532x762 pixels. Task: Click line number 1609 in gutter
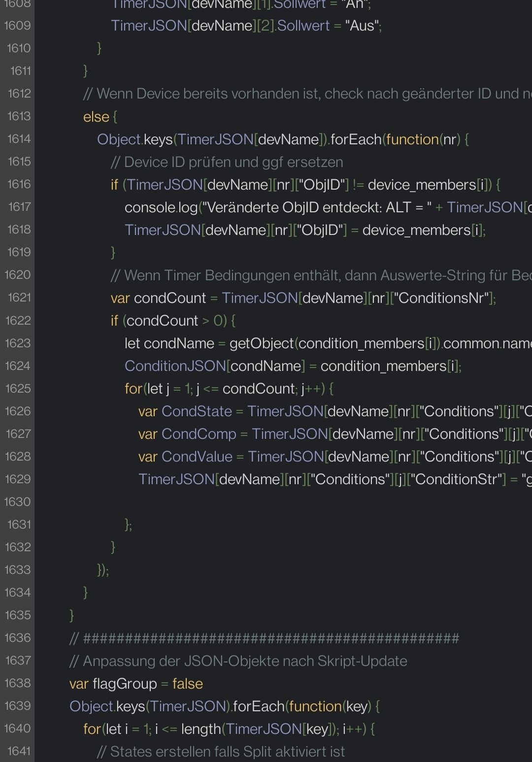click(x=17, y=26)
